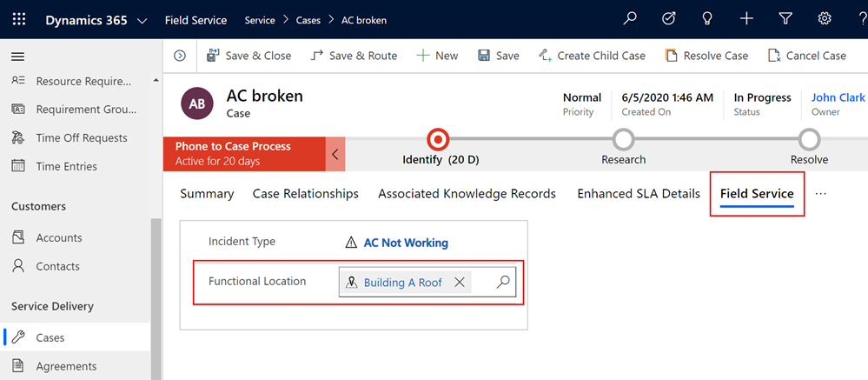Click the Accounts sidebar icon

coord(18,237)
